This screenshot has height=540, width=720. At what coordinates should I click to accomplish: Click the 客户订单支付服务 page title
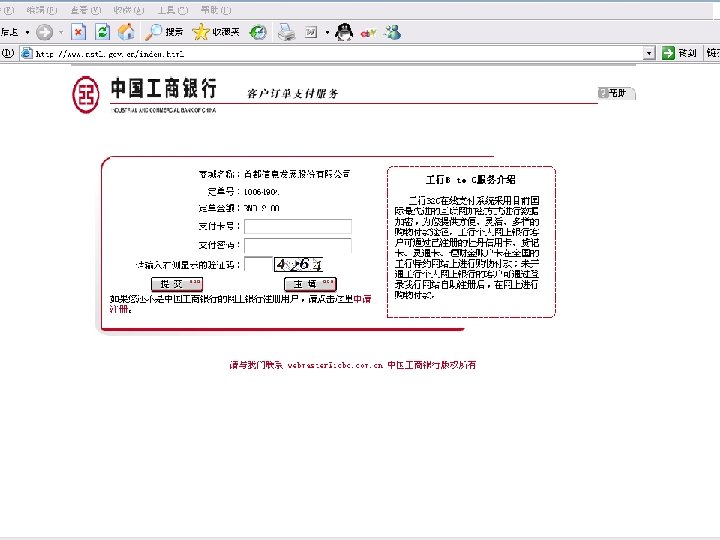[292, 94]
